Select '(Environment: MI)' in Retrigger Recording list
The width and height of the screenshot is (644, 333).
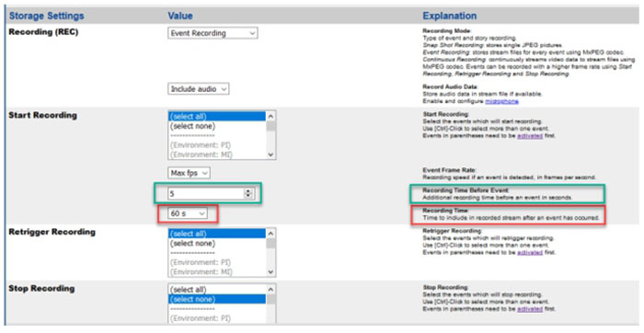217,271
